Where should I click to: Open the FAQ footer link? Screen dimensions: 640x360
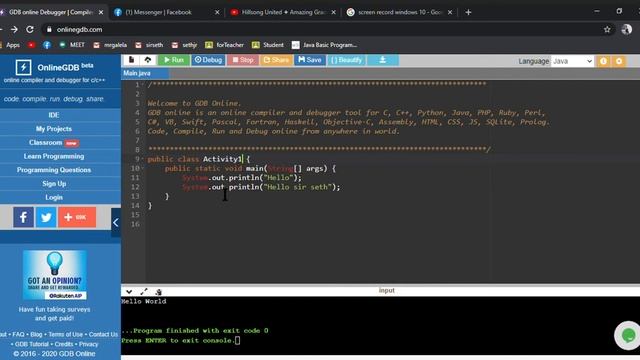pyautogui.click(x=18, y=335)
